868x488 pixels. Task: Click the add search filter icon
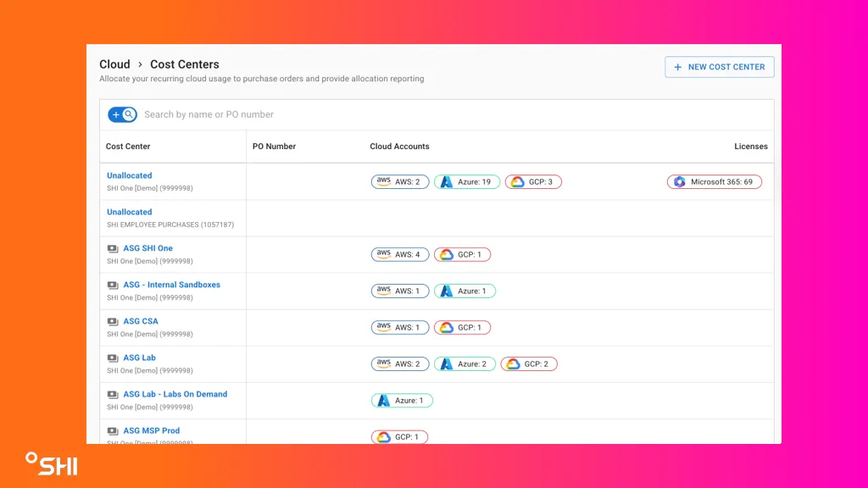click(x=122, y=114)
